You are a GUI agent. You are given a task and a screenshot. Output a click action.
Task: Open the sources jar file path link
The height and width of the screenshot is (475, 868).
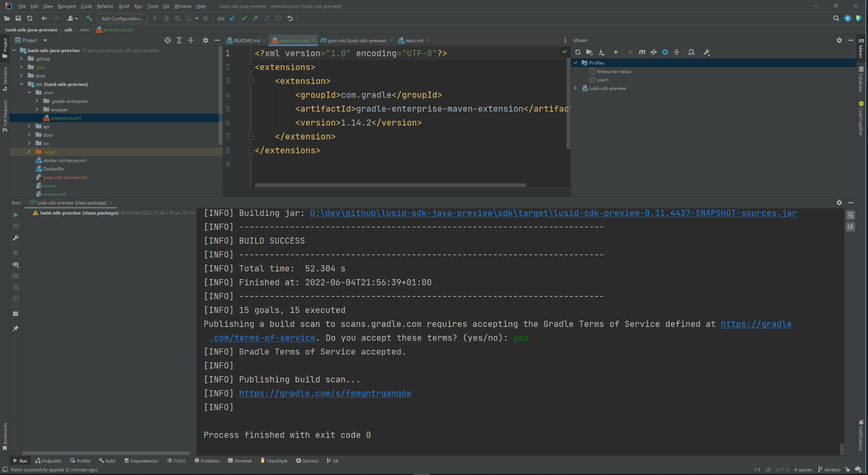553,213
